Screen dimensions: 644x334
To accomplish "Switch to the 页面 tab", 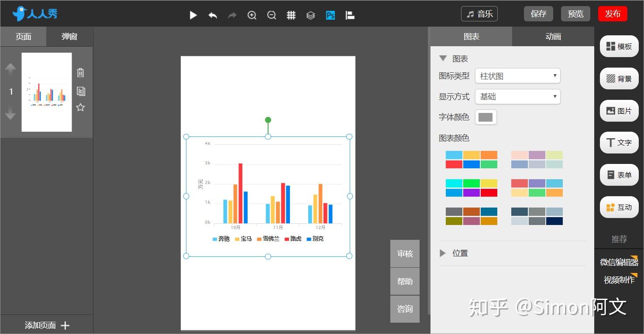I will click(x=23, y=37).
